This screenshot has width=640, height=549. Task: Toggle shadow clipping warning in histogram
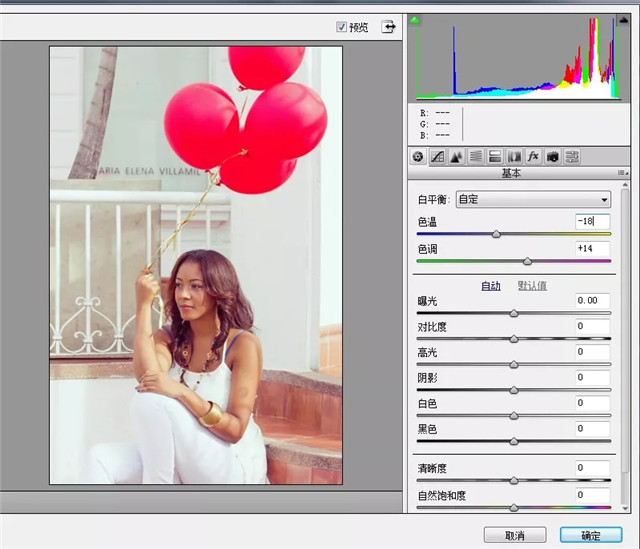pyautogui.click(x=416, y=20)
